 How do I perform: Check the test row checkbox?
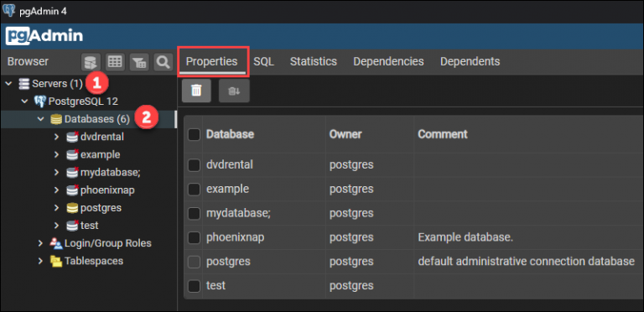(x=194, y=286)
